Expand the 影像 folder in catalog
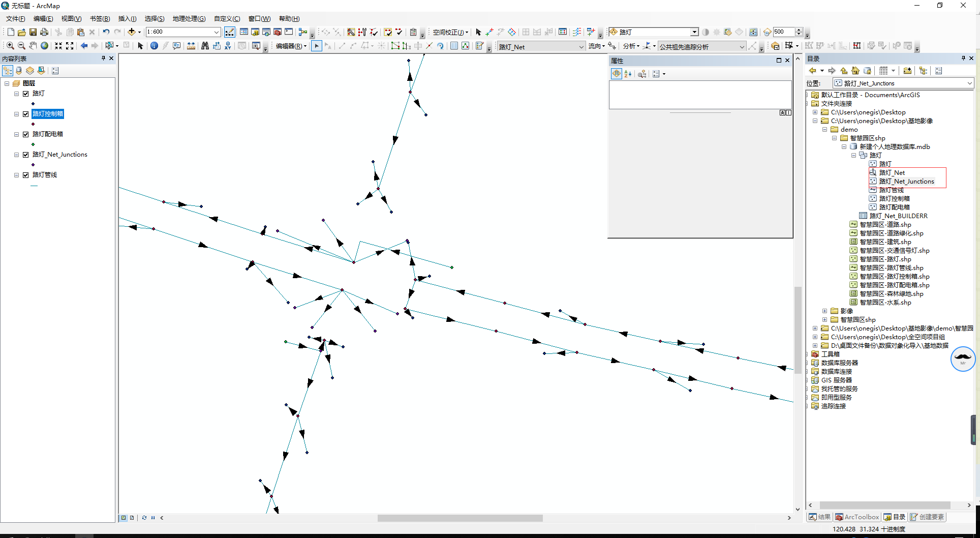The image size is (980, 538). (825, 311)
